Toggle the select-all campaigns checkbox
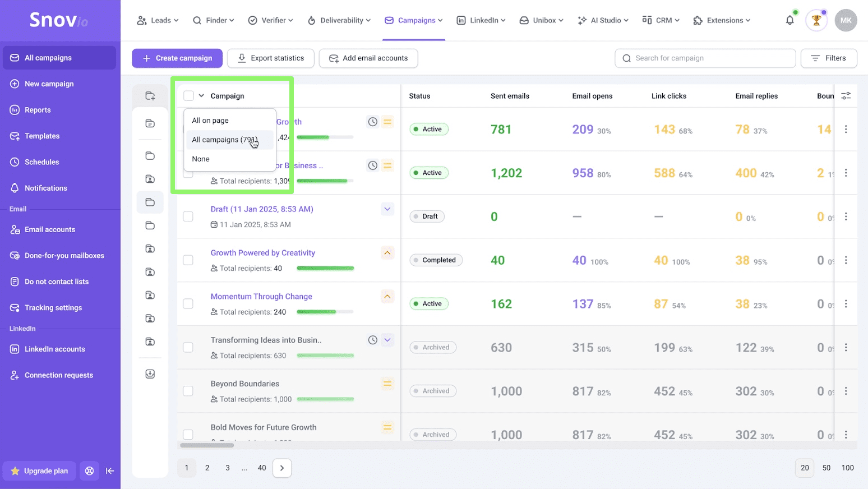The width and height of the screenshot is (868, 489). 188,96
